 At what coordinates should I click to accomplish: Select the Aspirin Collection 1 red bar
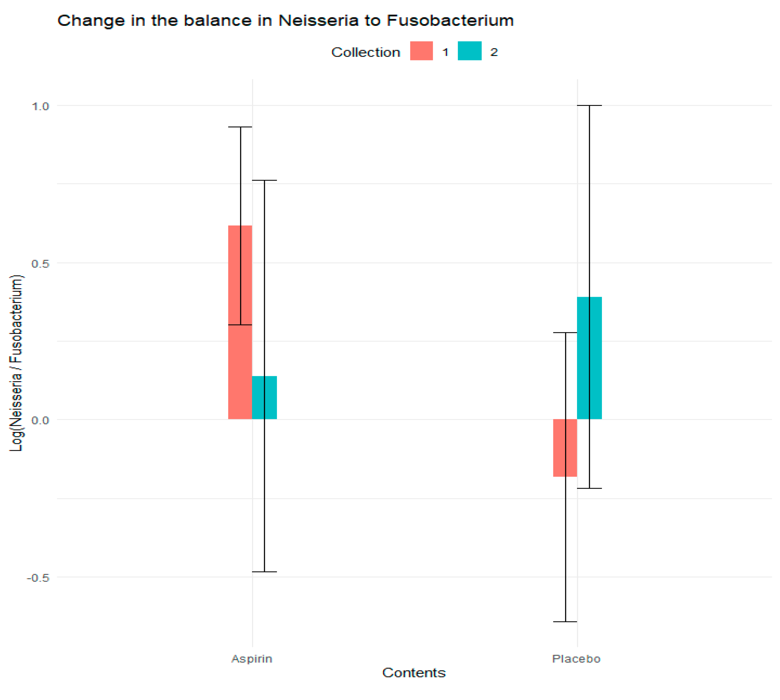pos(240,322)
